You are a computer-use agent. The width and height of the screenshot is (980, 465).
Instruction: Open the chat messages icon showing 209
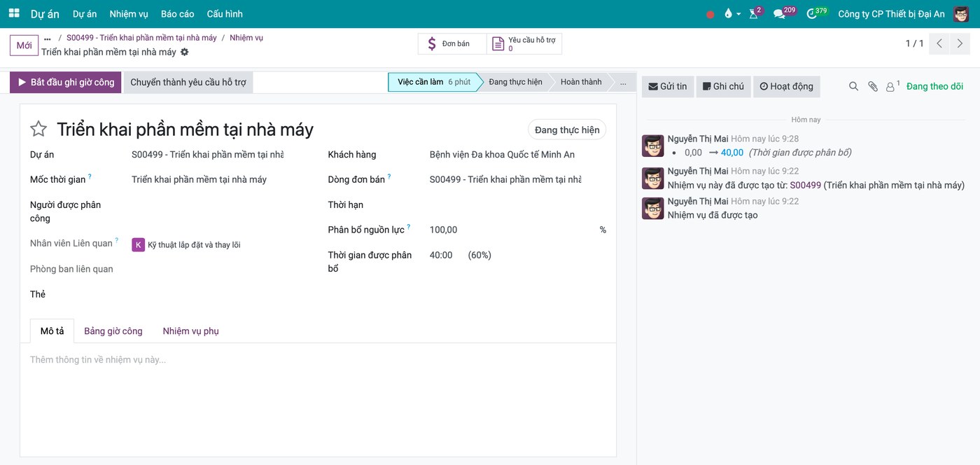pyautogui.click(x=783, y=13)
